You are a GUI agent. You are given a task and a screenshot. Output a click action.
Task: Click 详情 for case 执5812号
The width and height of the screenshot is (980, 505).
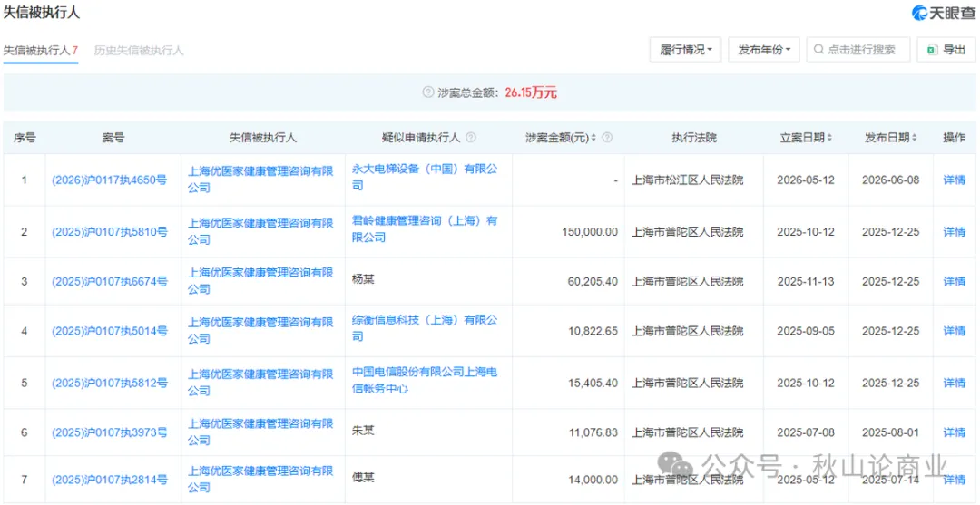click(x=955, y=382)
